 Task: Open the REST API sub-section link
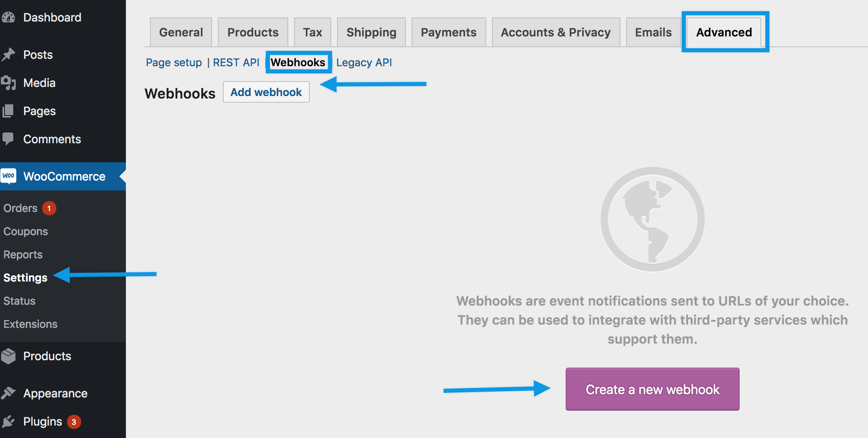tap(236, 63)
